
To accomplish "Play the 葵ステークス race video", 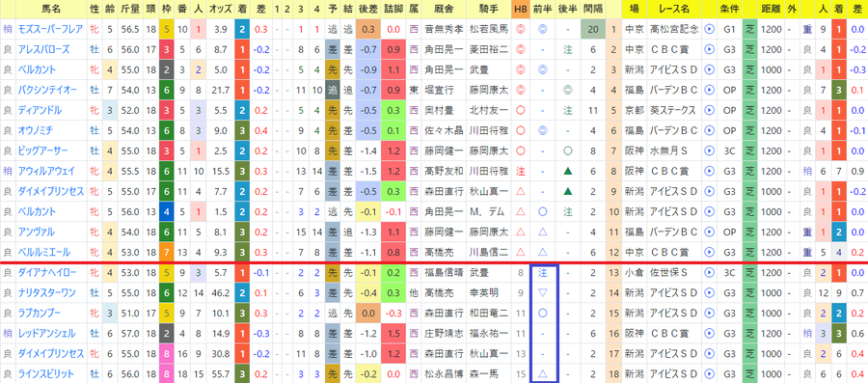I will coord(709,110).
